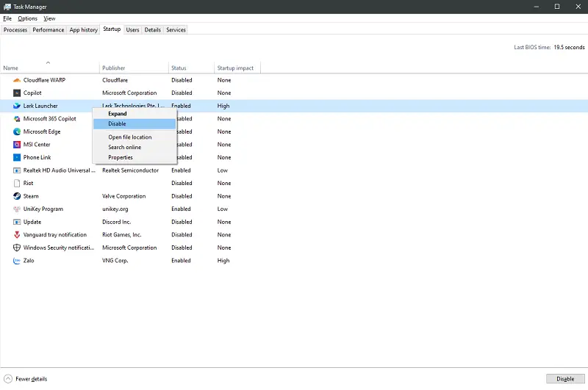This screenshot has width=588, height=390.
Task: Click the Copilot app icon
Action: (x=17, y=93)
